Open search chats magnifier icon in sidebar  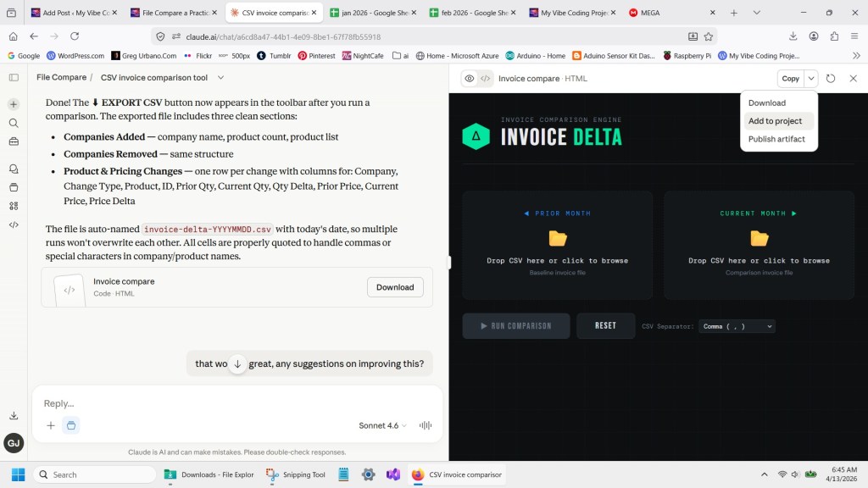(14, 123)
